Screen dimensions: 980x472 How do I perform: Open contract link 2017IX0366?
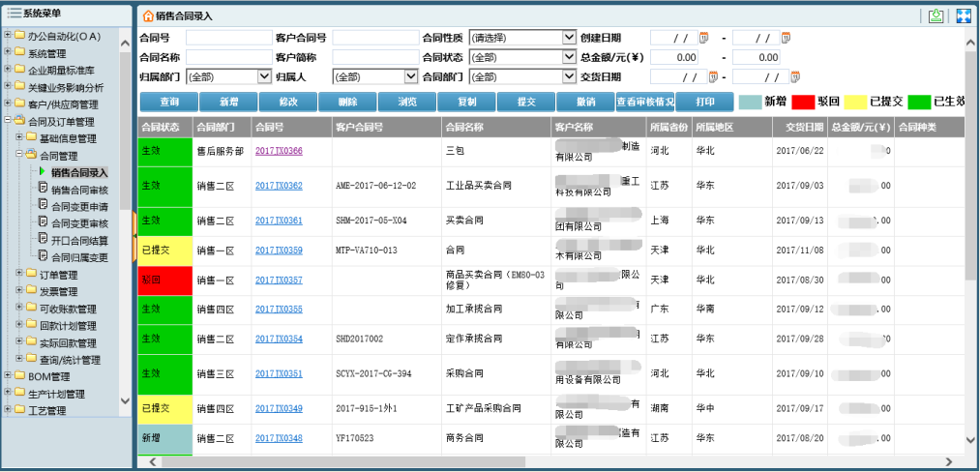point(279,151)
